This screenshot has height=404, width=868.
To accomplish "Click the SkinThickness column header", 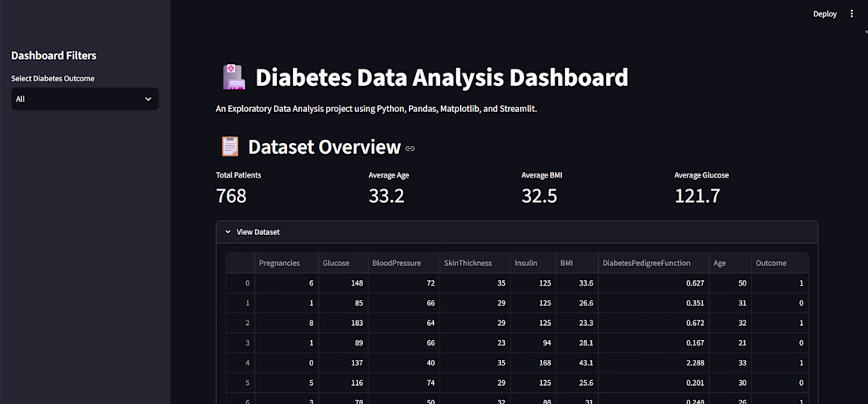I will [475, 263].
